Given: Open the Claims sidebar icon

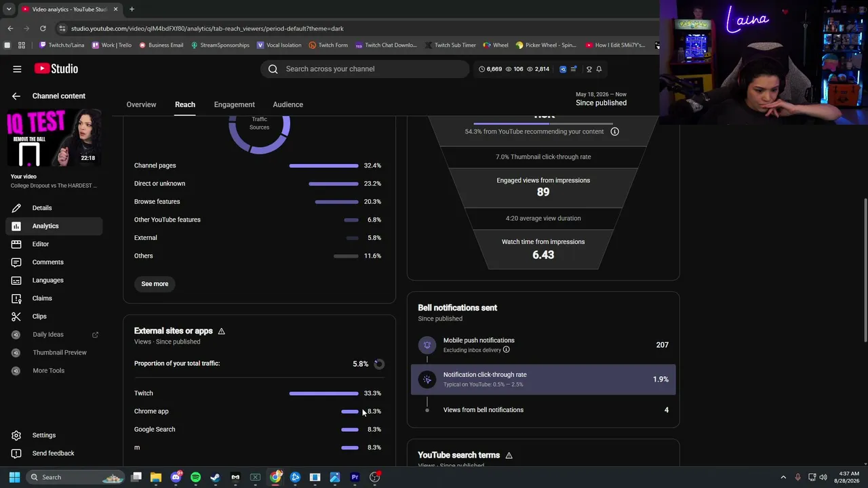Looking at the screenshot, I should point(16,298).
